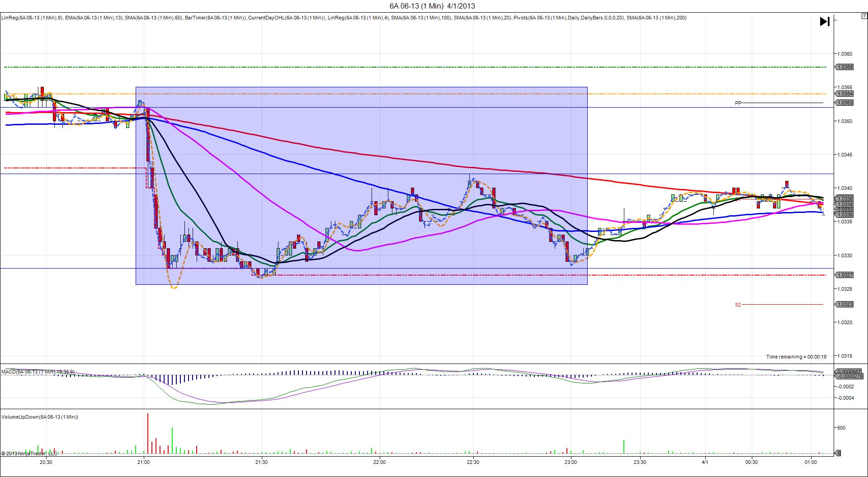Click the 21:00 time axis label

tap(143, 462)
